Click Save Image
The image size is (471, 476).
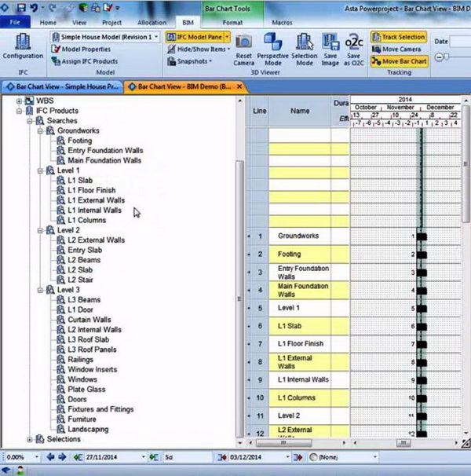pos(330,49)
